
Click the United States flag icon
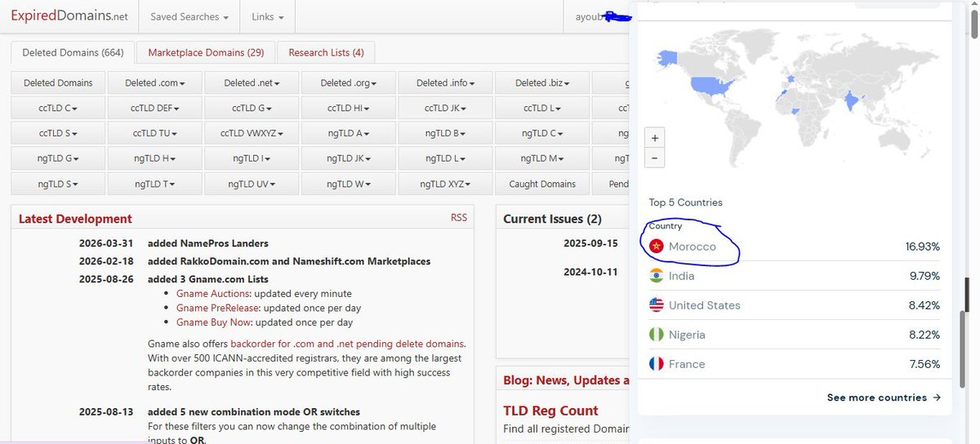click(x=656, y=305)
